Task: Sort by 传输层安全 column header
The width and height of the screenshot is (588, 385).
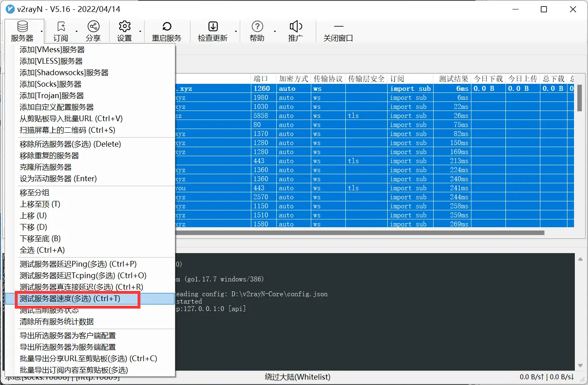Action: pyautogui.click(x=366, y=79)
